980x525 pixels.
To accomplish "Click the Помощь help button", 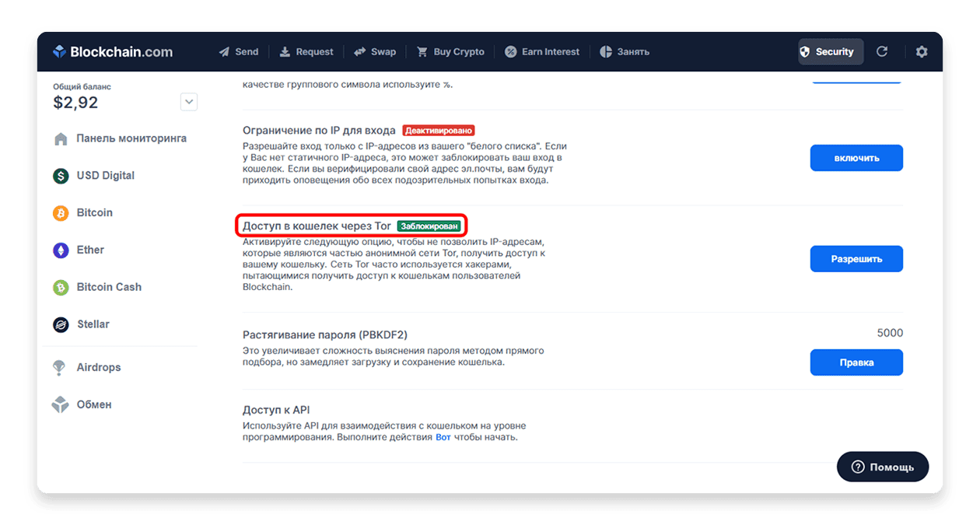I will 883,467.
